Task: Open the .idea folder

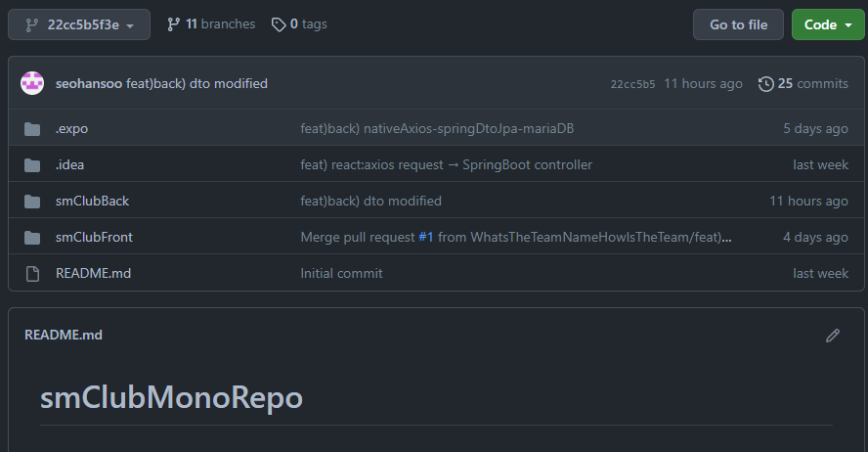Action: 69,164
